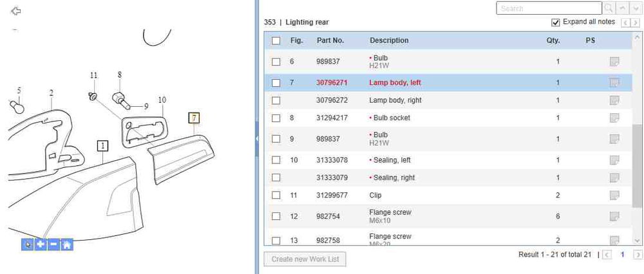
Task: Check the box for Bulb socket row
Action: coord(276,118)
